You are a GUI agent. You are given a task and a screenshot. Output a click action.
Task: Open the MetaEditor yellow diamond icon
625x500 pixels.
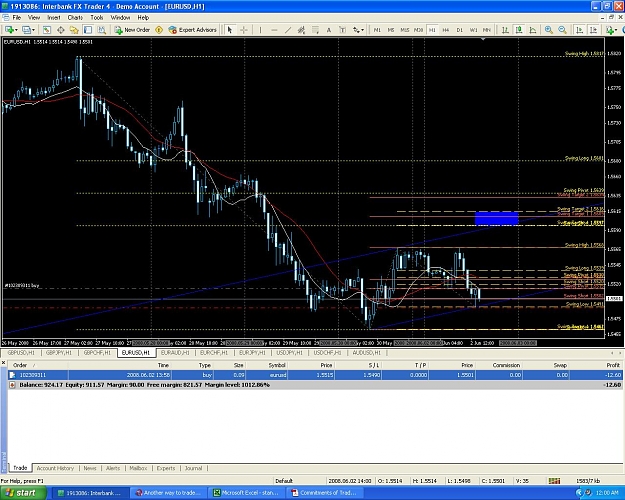point(159,30)
